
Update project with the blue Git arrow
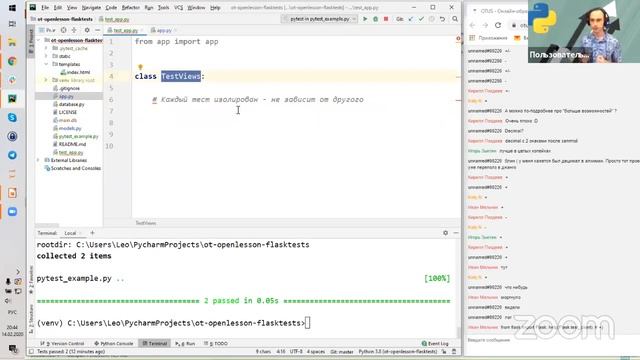coord(411,19)
